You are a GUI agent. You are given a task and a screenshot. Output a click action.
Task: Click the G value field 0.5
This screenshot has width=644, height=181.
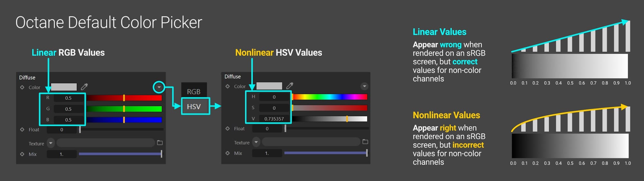(x=69, y=109)
